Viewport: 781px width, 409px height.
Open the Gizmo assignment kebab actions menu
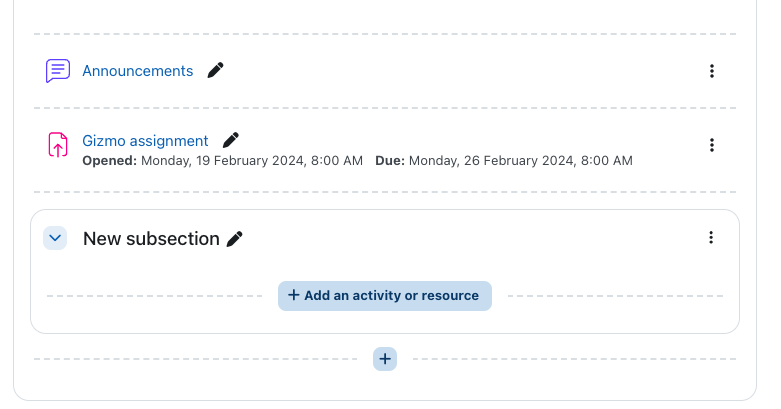[712, 145]
